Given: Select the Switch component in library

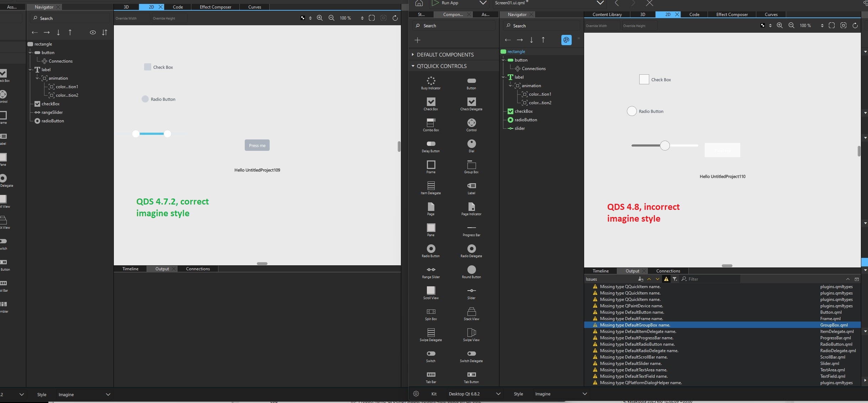Looking at the screenshot, I should (x=431, y=356).
